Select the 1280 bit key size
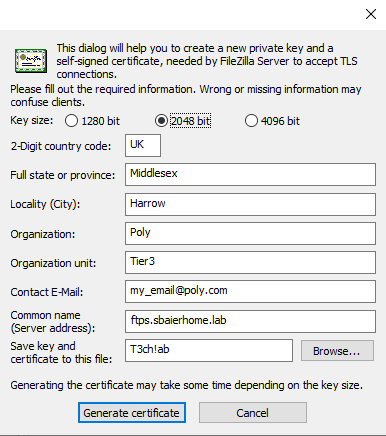Image resolution: width=386 pixels, height=436 pixels. coord(92,121)
